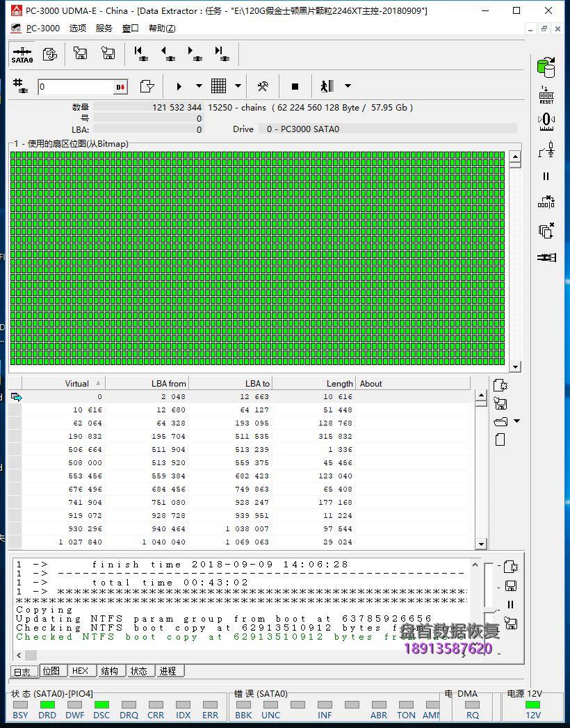Open the tools hammer and wrench icon
The image size is (570, 728).
coord(263,86)
